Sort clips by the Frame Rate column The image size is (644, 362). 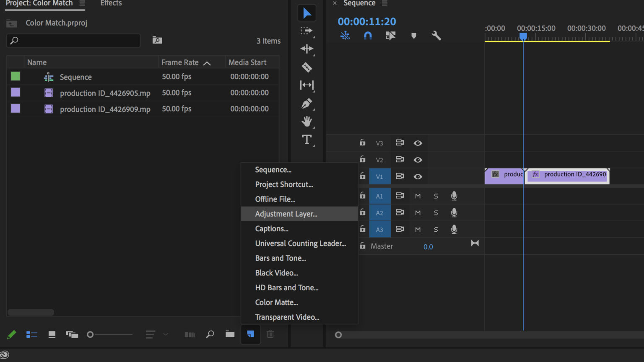pos(180,62)
